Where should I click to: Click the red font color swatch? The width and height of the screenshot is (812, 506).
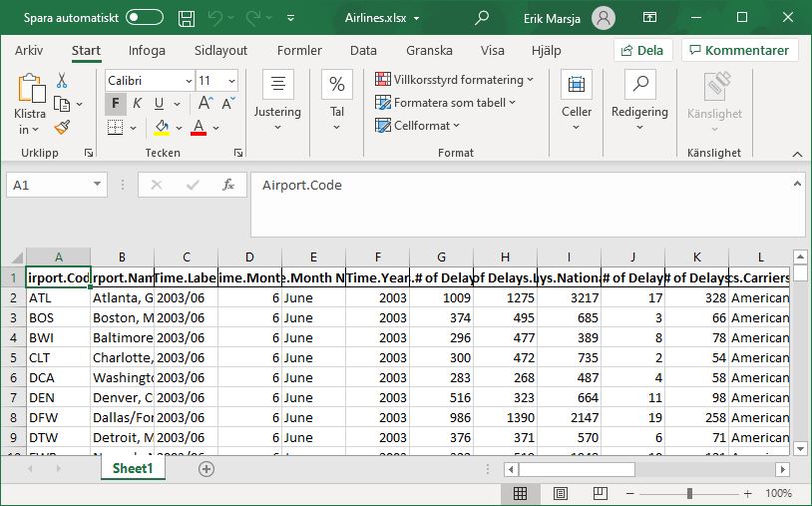(x=198, y=127)
